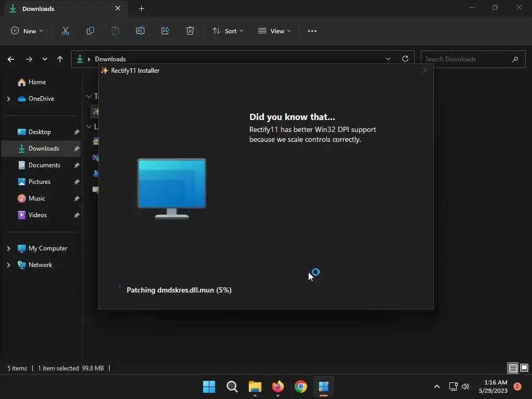The height and width of the screenshot is (399, 532).
Task: Select Home in navigation pane
Action: pyautogui.click(x=41, y=82)
